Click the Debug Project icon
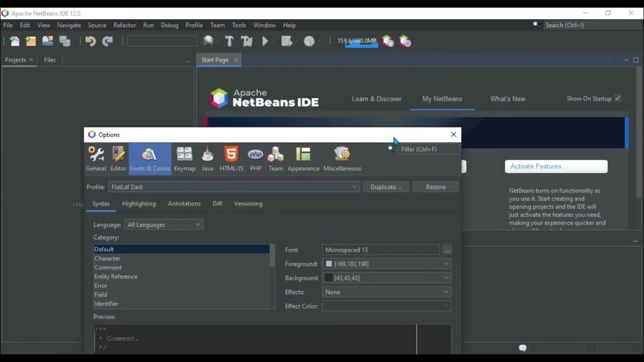 [287, 41]
